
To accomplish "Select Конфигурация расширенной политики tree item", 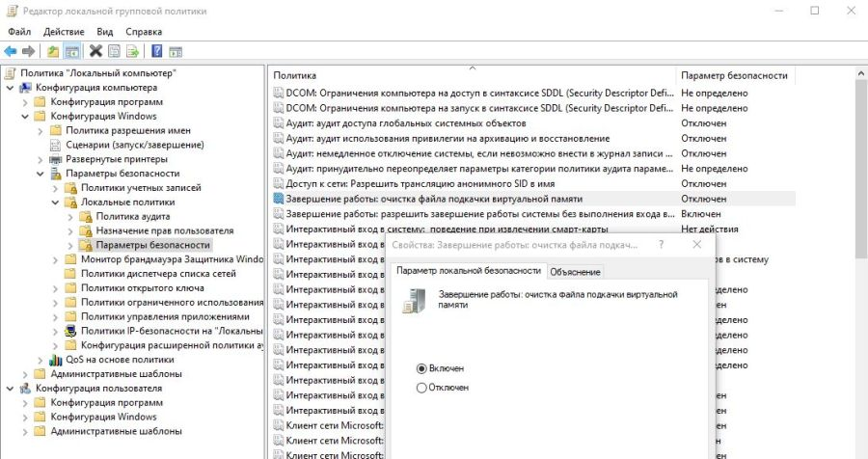I will (x=173, y=345).
